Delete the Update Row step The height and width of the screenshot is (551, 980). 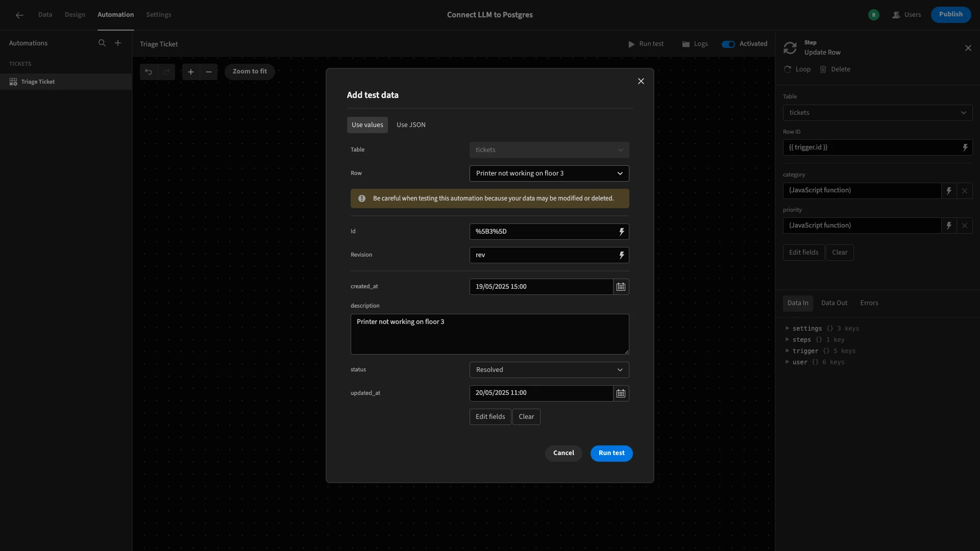(x=835, y=69)
